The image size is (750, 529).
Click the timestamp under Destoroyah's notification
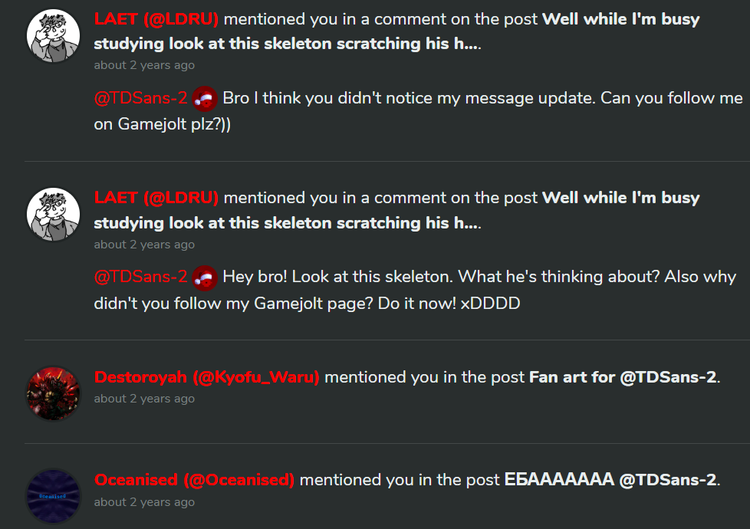pyautogui.click(x=144, y=399)
